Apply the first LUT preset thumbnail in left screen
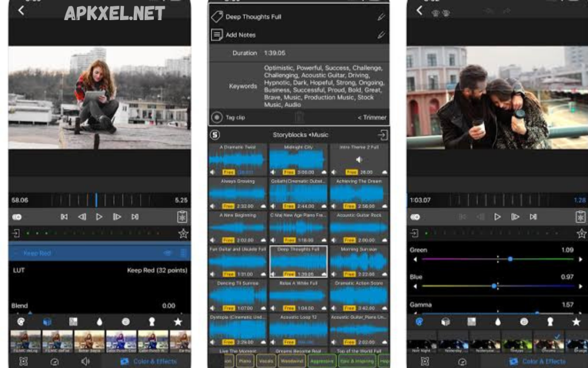588x368 pixels. click(25, 342)
